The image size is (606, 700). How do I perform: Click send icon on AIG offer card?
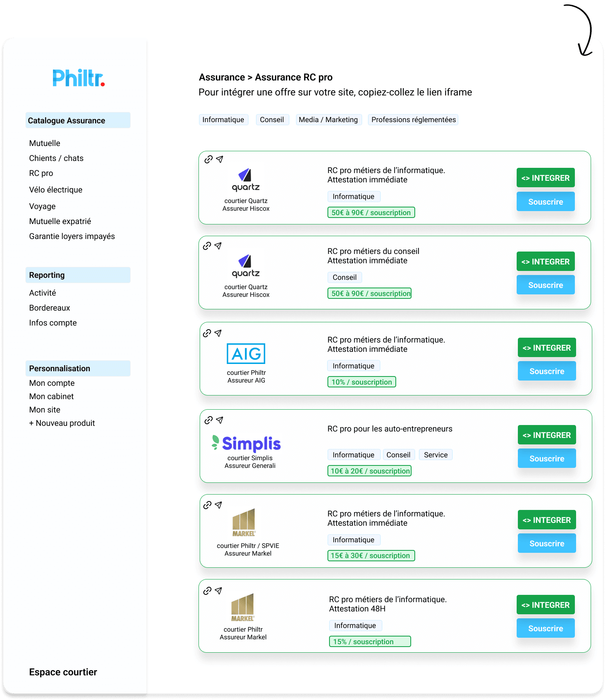tap(218, 333)
